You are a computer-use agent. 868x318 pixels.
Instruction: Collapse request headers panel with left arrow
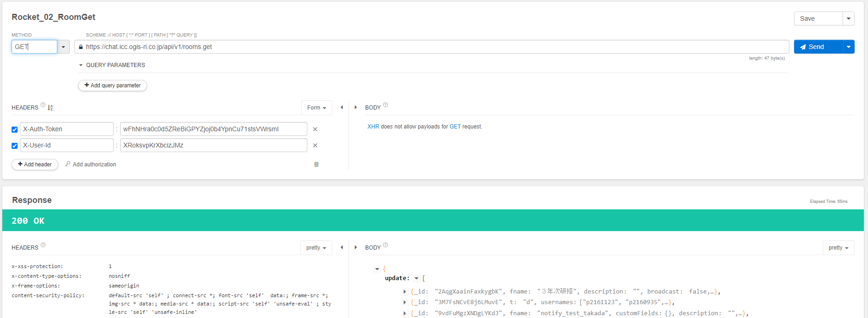pyautogui.click(x=342, y=107)
